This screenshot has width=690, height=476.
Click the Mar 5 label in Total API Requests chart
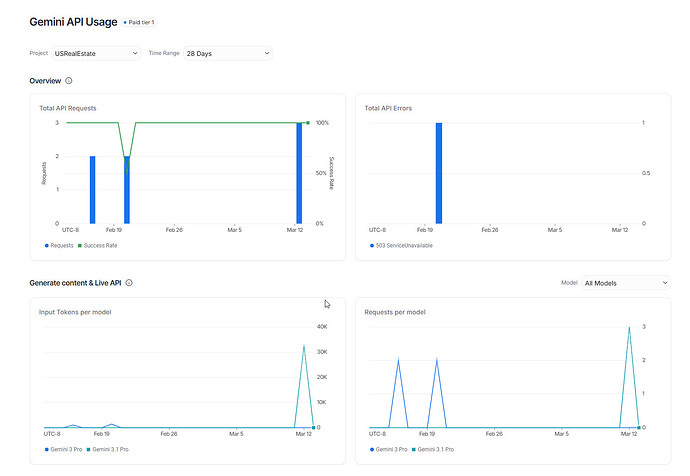pyautogui.click(x=235, y=230)
